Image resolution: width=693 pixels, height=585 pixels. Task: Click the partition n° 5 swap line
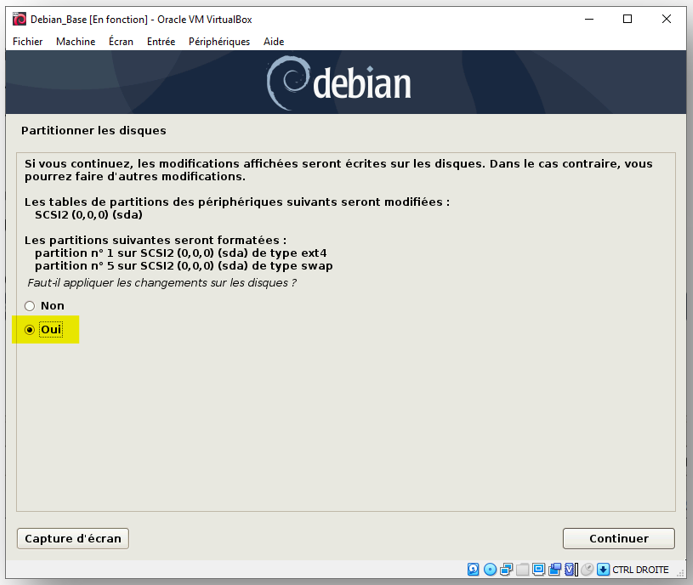pos(184,266)
